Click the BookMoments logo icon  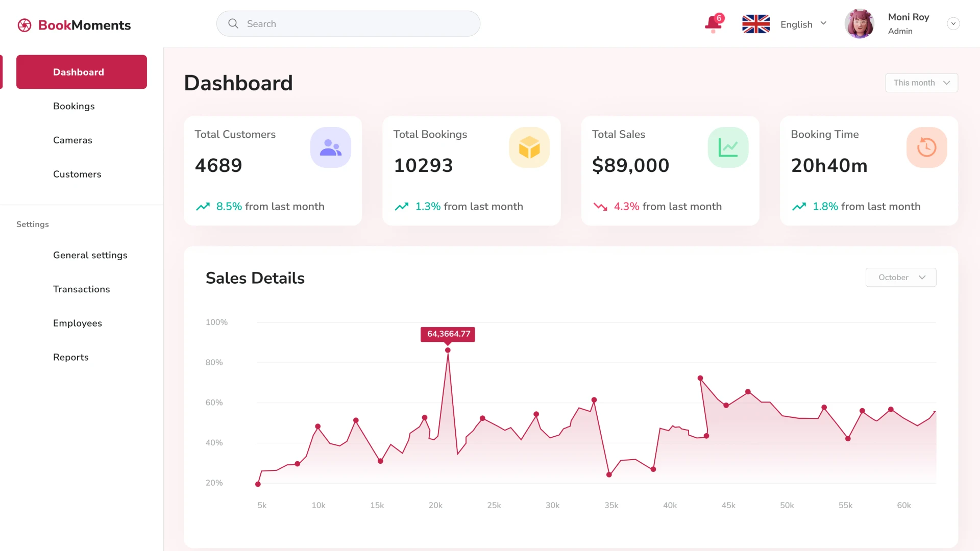click(x=24, y=24)
